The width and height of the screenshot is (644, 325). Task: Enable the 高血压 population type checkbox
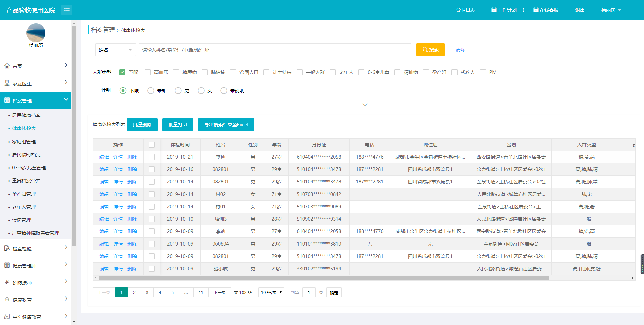click(x=148, y=72)
